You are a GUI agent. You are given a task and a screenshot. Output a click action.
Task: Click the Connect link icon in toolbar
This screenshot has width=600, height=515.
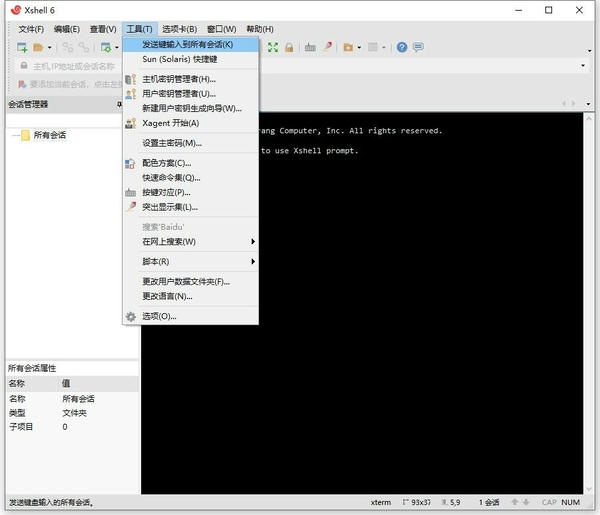pos(68,47)
